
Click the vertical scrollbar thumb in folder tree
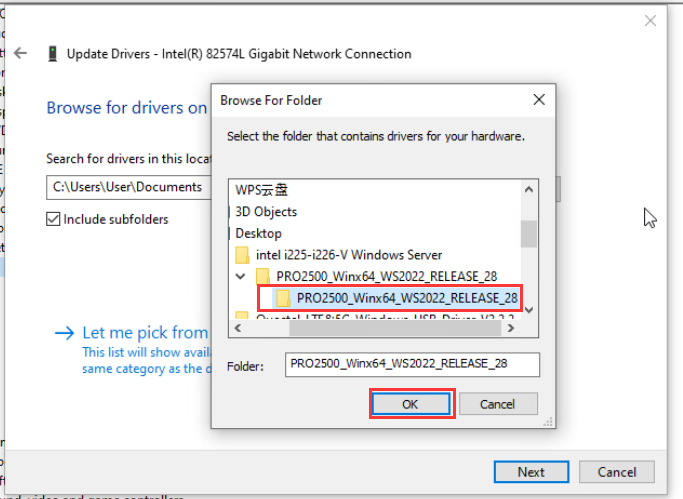tap(529, 234)
